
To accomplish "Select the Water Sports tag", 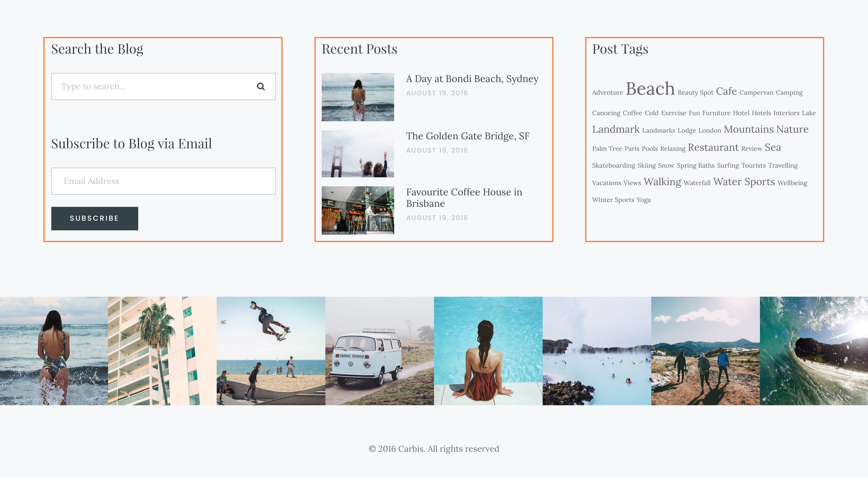I will click(744, 182).
